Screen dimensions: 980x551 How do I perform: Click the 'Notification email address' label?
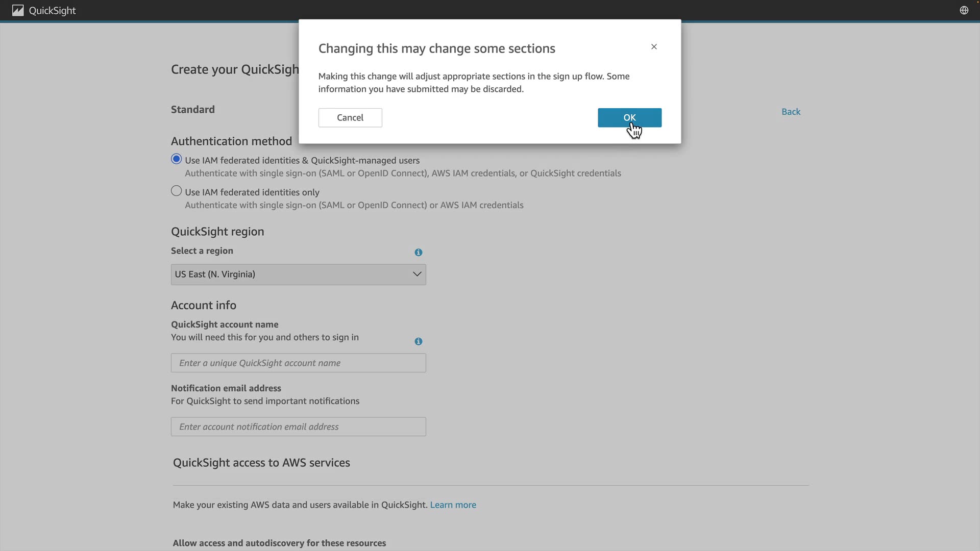pyautogui.click(x=226, y=388)
